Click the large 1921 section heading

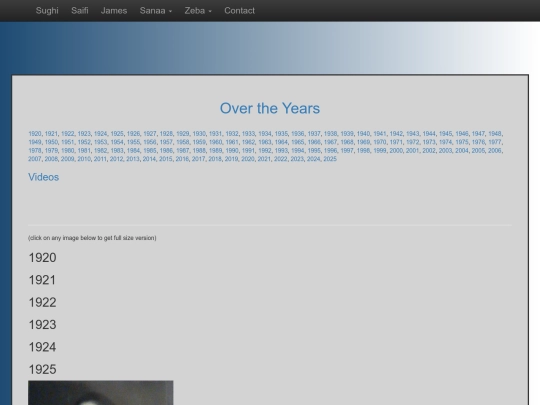[42, 280]
